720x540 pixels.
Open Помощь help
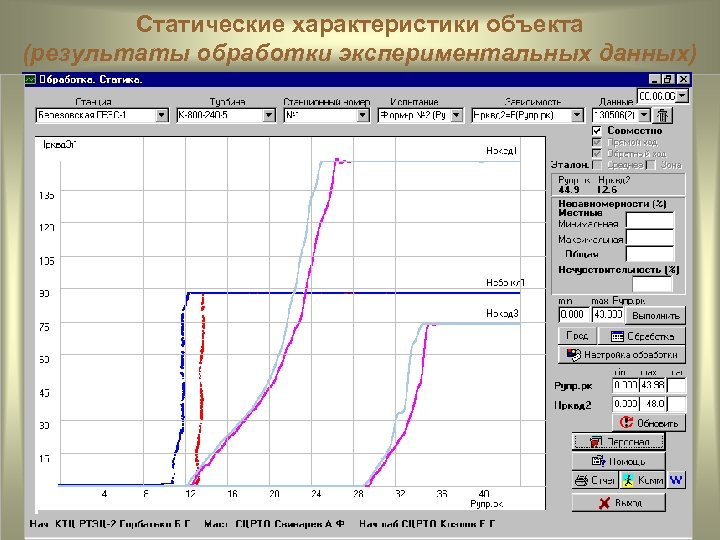pyautogui.click(x=618, y=461)
